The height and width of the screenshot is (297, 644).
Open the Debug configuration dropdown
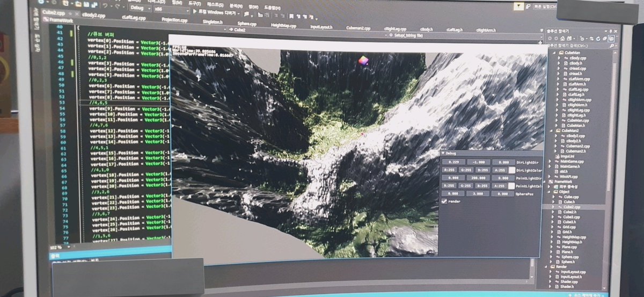point(140,8)
